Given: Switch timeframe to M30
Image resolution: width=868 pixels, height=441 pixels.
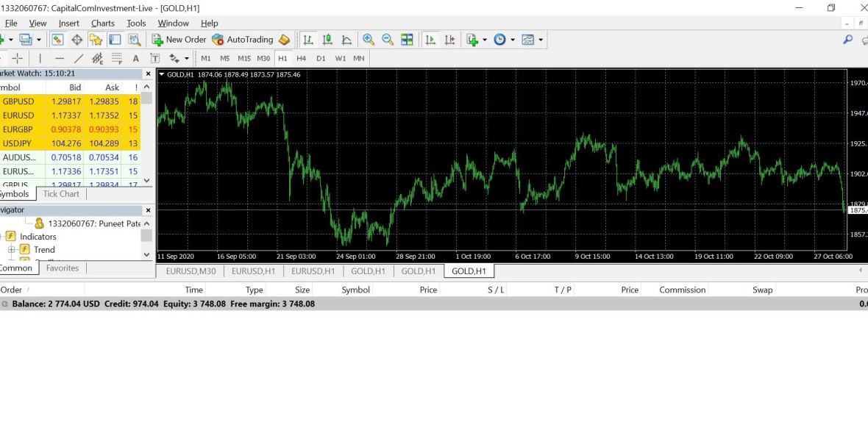Looking at the screenshot, I should coord(263,58).
